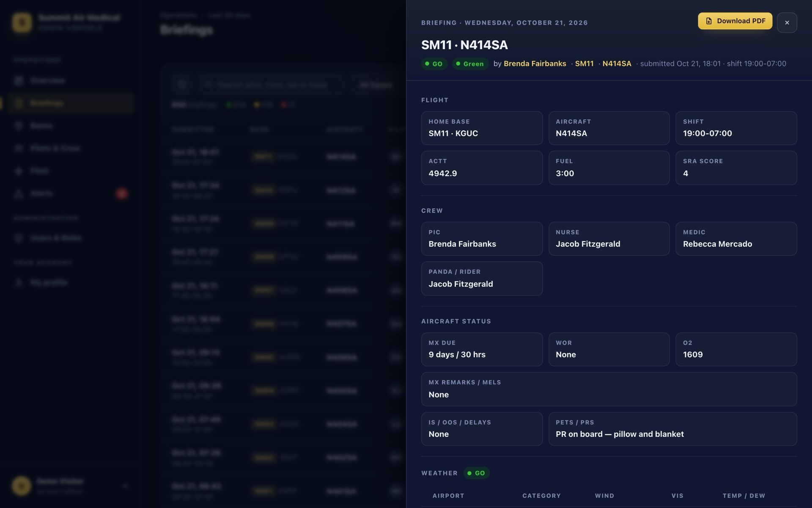Click the Temp / Dew column header
The height and width of the screenshot is (508, 812).
[x=743, y=496]
